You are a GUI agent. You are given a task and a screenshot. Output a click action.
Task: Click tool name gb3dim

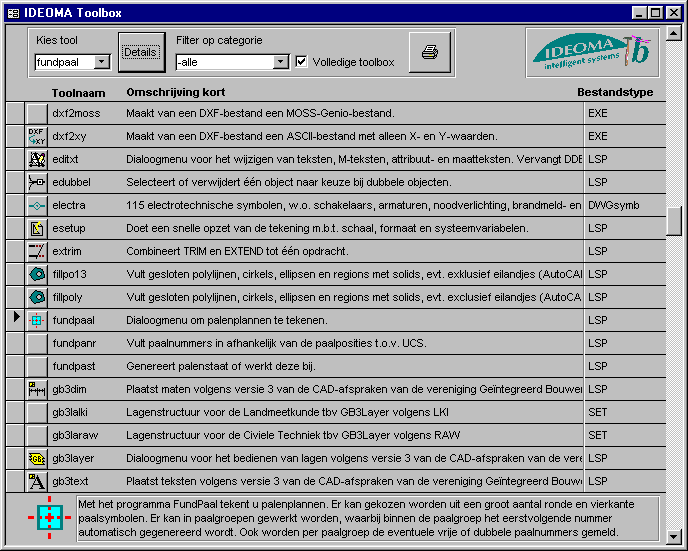tap(69, 389)
